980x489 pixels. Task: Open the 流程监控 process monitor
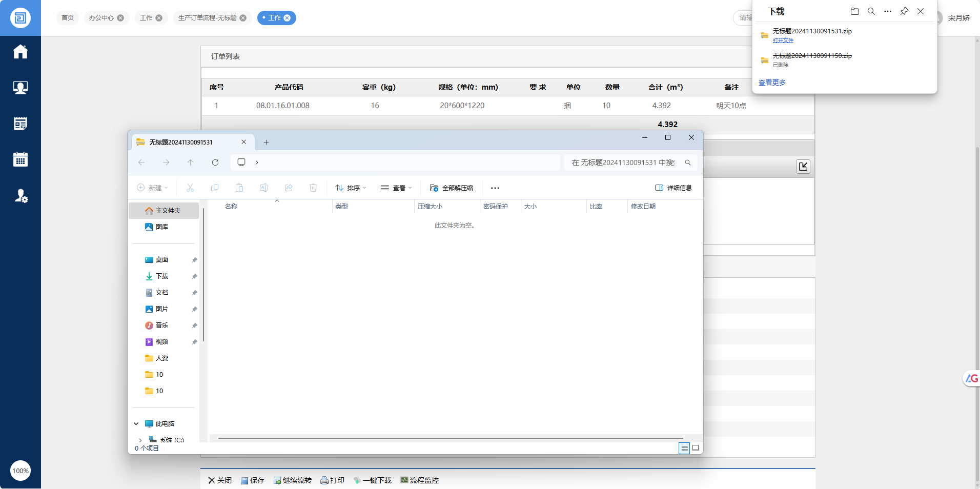click(x=420, y=480)
